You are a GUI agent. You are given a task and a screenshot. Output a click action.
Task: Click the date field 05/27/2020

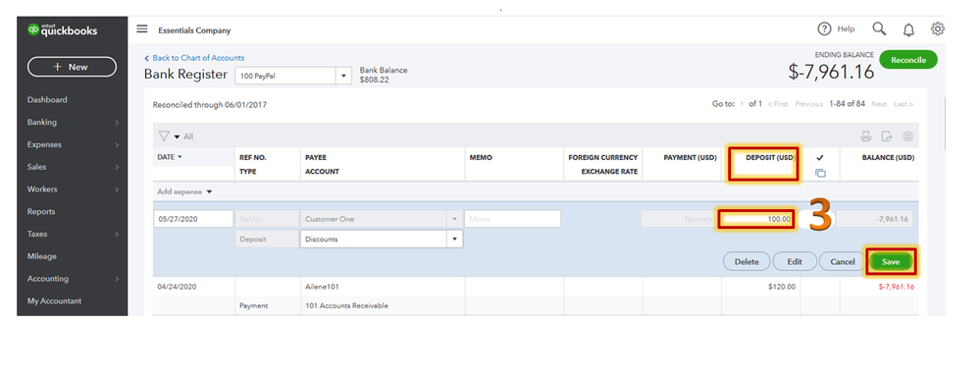tap(193, 219)
